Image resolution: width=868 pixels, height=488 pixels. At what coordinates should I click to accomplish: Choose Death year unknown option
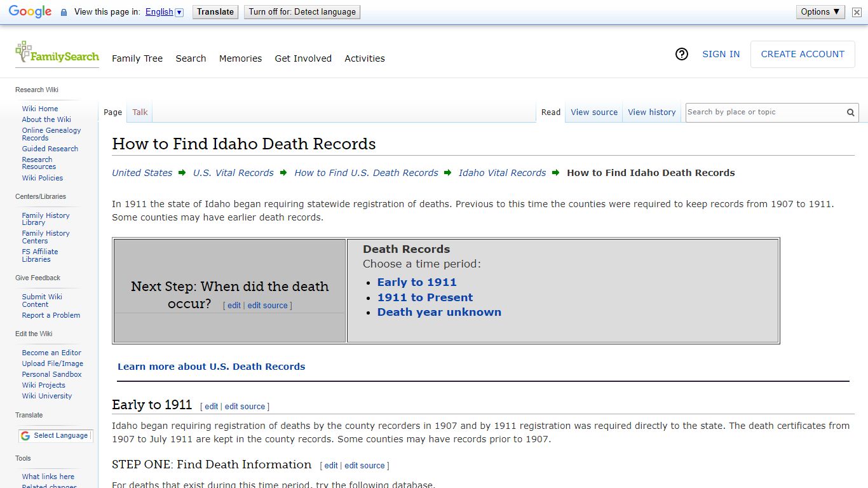(439, 312)
